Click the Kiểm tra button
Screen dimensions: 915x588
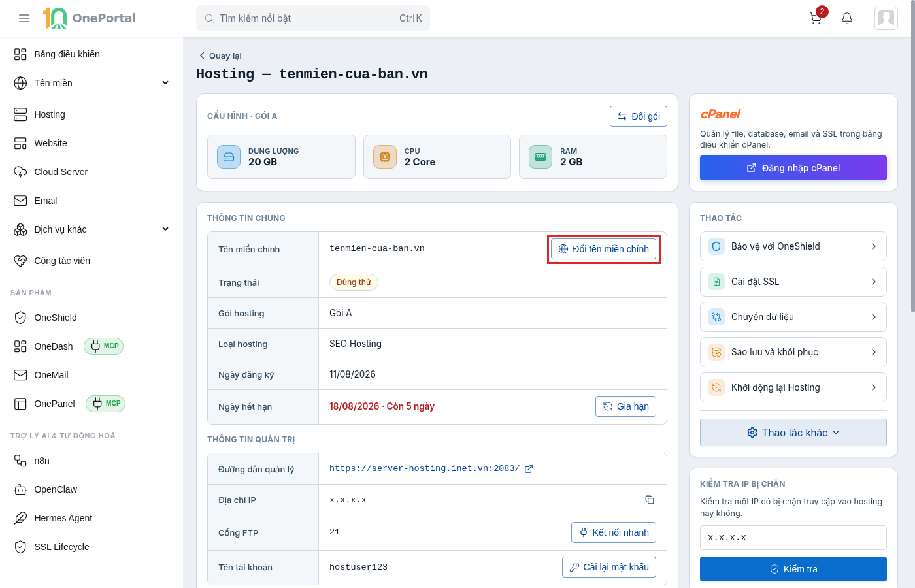[x=793, y=569]
